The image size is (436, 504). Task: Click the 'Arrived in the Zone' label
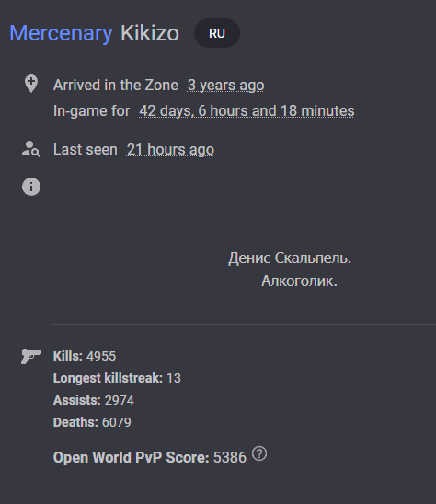coord(116,86)
